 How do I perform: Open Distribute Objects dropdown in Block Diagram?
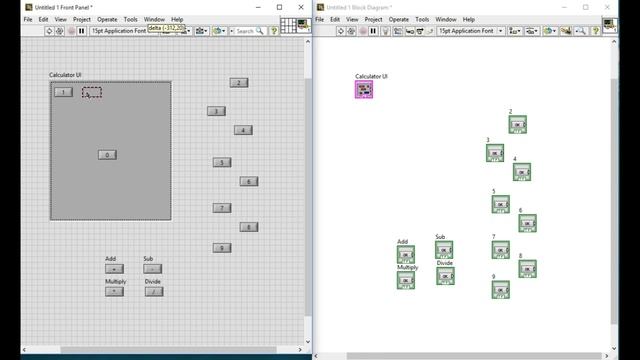click(531, 31)
